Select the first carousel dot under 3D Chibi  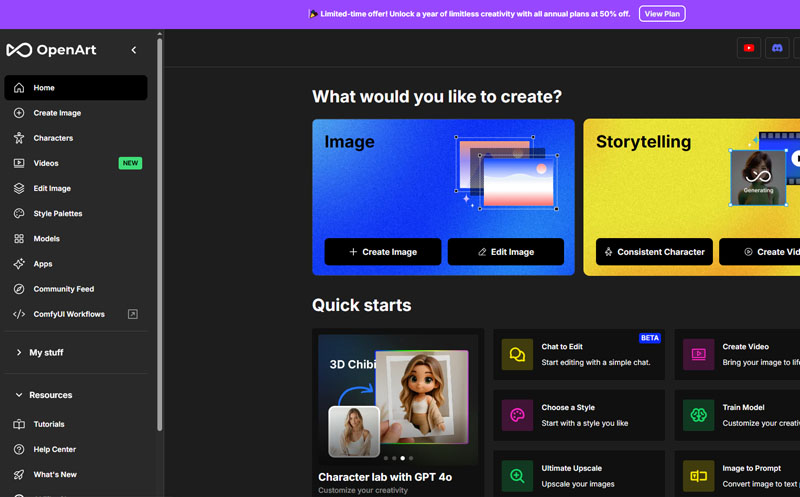click(x=386, y=458)
